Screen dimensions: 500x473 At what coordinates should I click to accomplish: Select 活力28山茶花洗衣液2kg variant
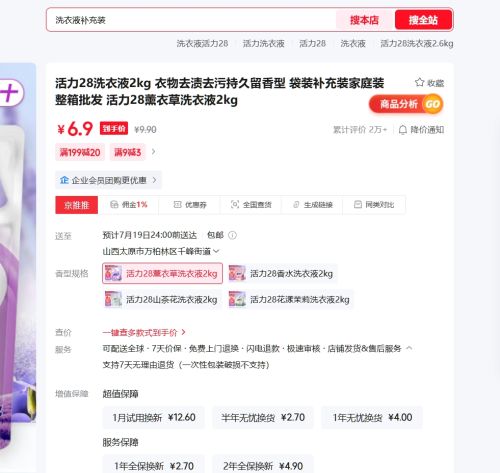(162, 299)
